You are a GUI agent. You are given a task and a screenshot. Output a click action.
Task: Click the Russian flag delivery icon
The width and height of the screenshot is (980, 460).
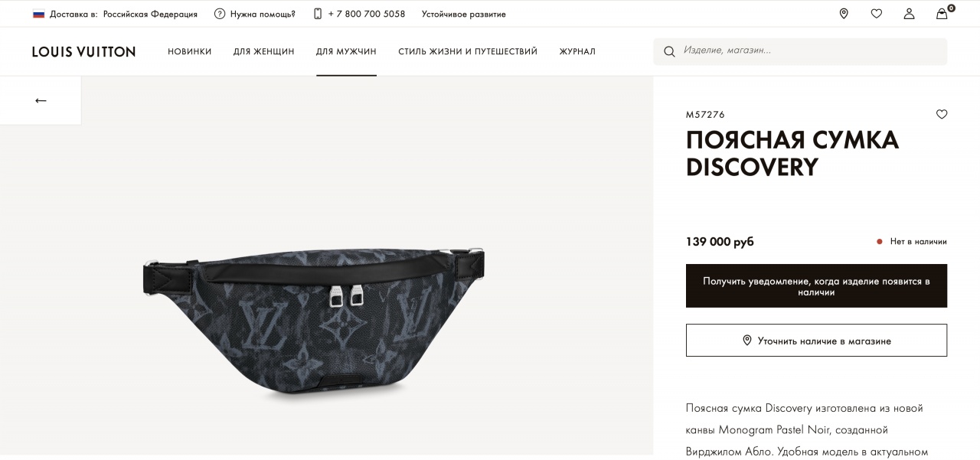38,14
